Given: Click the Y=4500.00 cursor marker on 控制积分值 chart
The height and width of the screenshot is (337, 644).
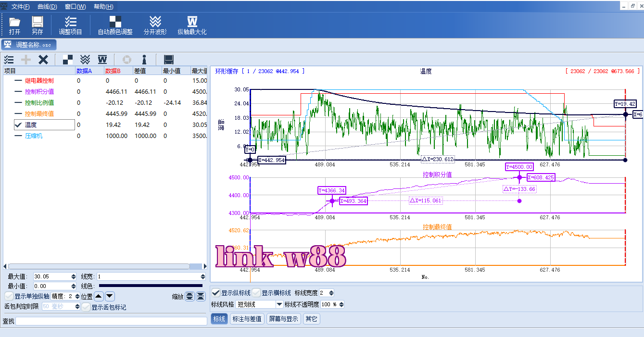Looking at the screenshot, I should point(519,167).
